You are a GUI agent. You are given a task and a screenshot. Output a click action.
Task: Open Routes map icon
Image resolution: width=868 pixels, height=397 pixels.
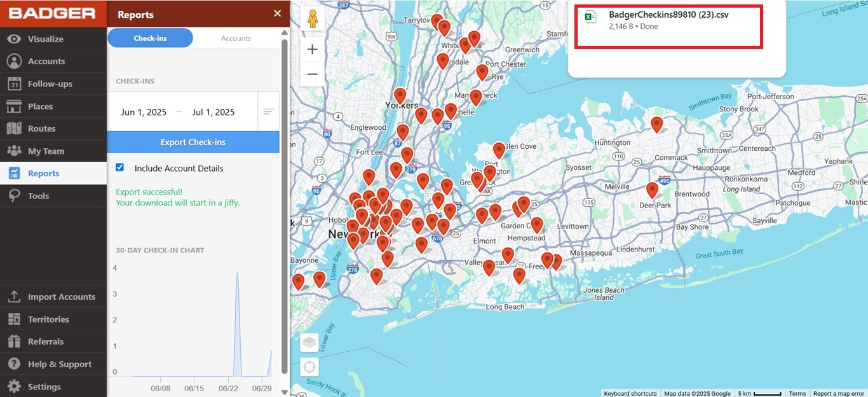click(14, 129)
